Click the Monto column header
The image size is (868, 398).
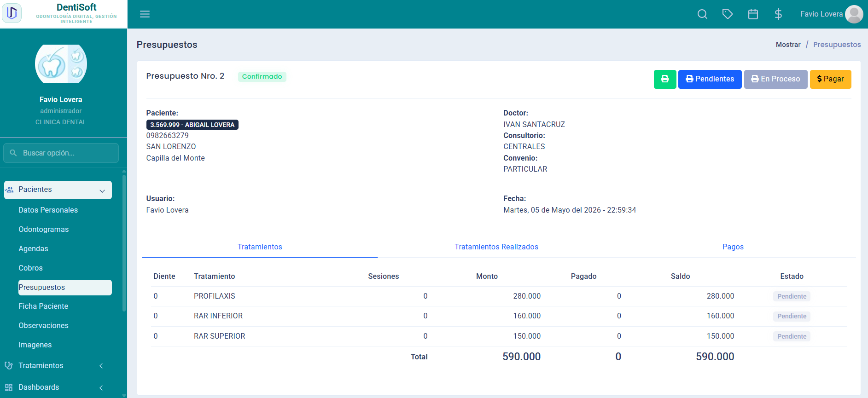pyautogui.click(x=487, y=277)
